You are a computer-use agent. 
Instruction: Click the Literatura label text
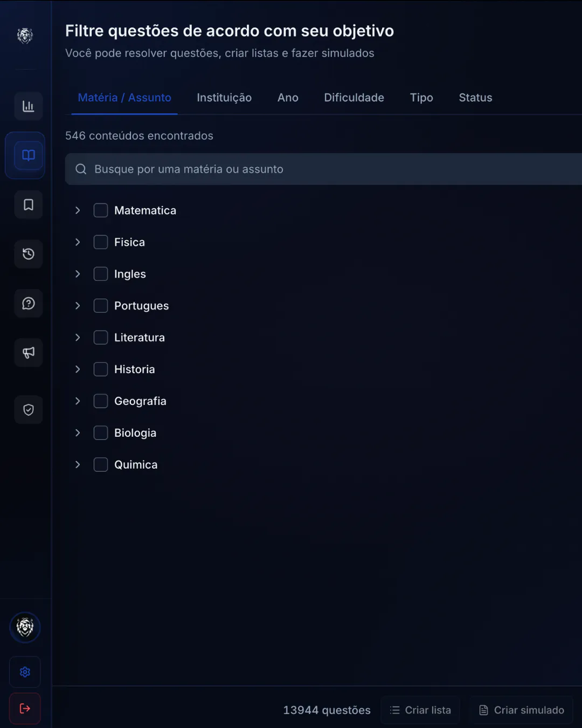point(140,338)
